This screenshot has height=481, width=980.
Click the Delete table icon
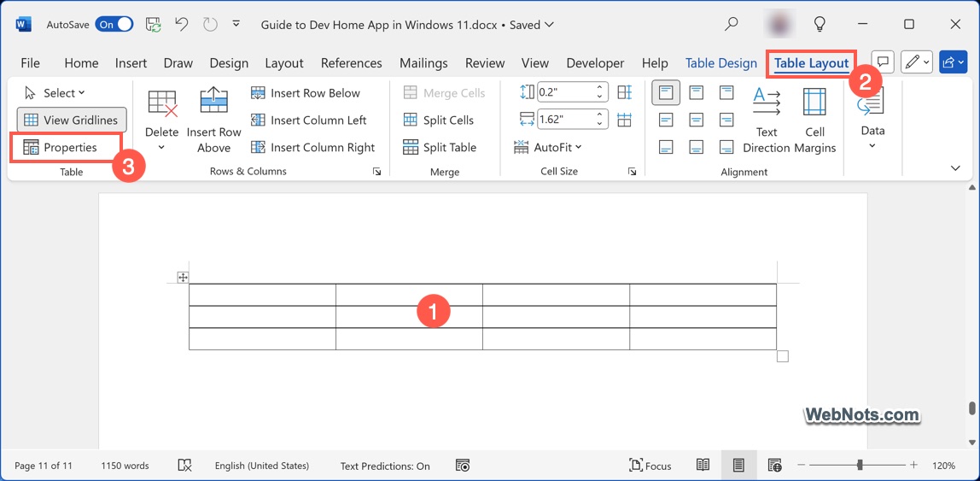pos(162,103)
